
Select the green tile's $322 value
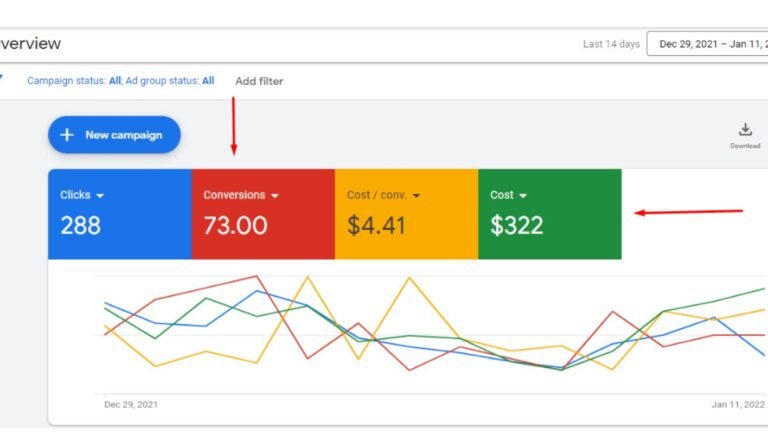[516, 226]
